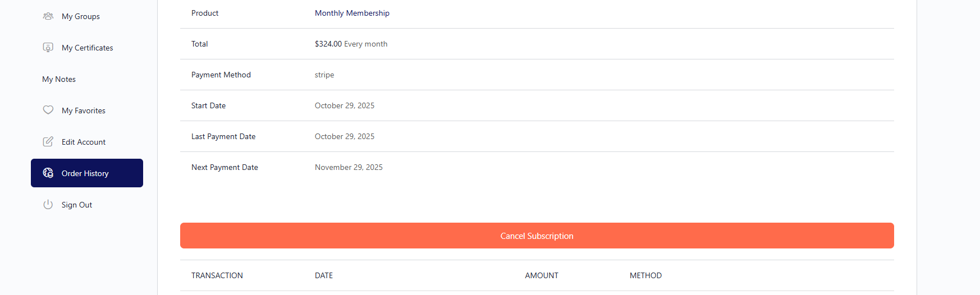Click the My Certificates badge icon
The height and width of the screenshot is (295, 980).
[48, 48]
